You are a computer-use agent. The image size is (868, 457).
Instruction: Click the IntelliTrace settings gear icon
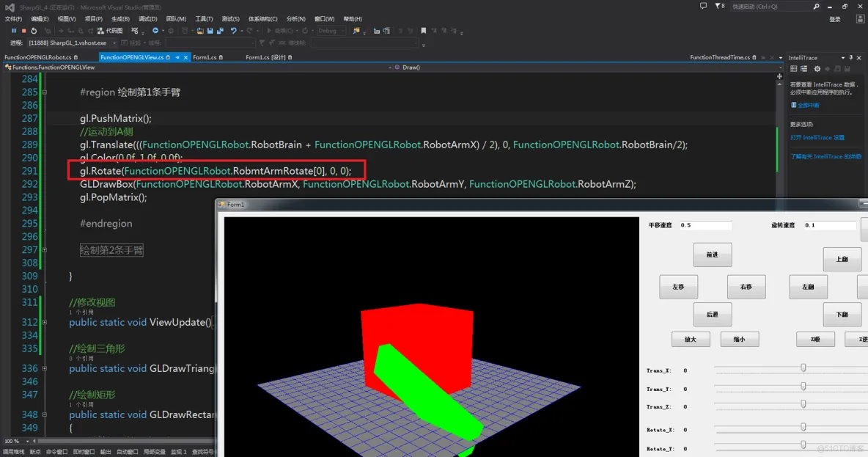817,69
